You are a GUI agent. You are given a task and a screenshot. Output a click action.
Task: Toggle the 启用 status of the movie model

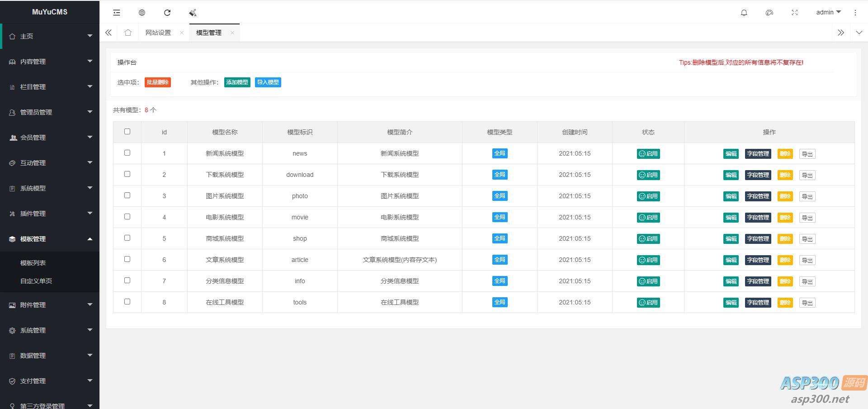click(648, 218)
